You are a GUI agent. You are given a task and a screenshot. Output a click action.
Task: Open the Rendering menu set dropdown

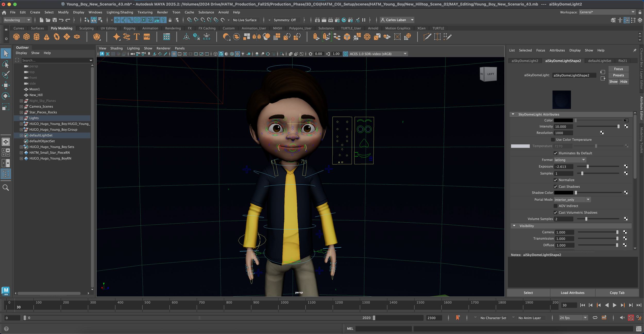coord(17,20)
